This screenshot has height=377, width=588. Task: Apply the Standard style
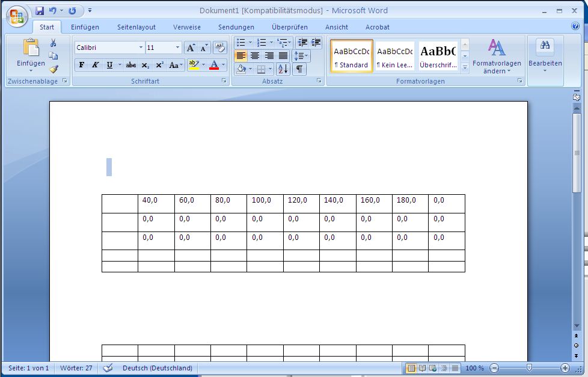tap(351, 56)
